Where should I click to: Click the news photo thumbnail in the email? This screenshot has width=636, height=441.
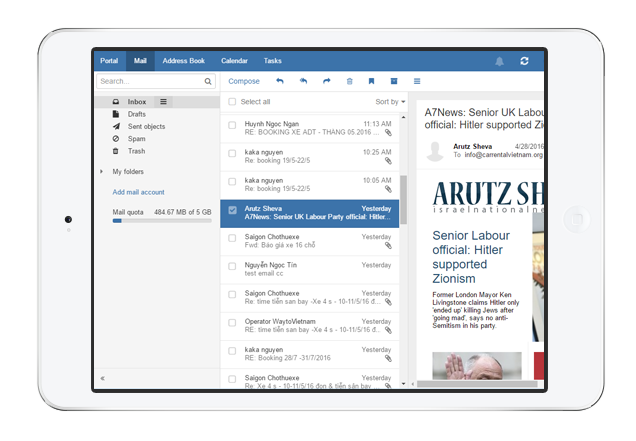[477, 366]
